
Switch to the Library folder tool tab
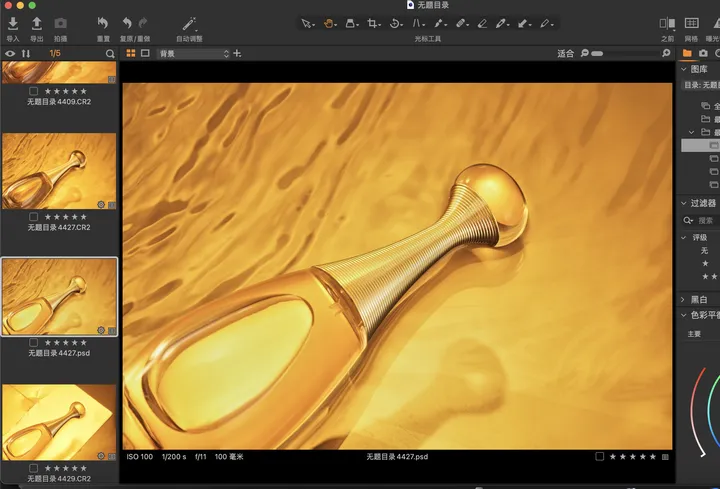pyautogui.click(x=687, y=53)
